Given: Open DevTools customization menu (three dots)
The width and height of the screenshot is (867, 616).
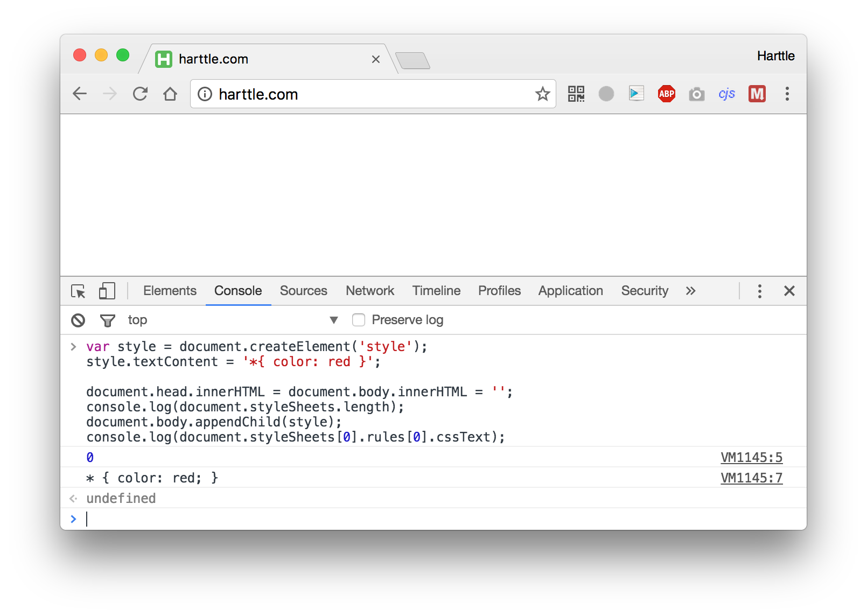Looking at the screenshot, I should coord(759,291).
